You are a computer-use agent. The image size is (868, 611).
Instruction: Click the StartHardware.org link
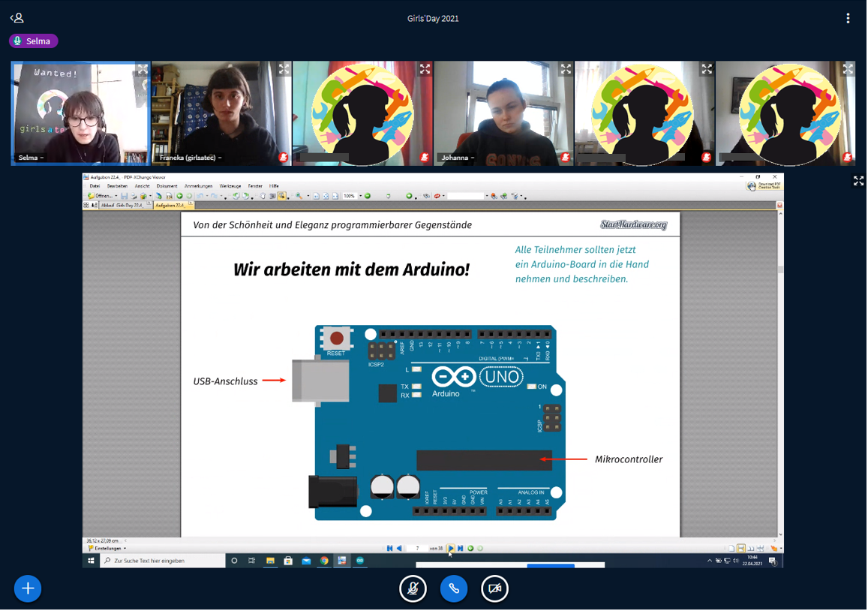coord(634,224)
